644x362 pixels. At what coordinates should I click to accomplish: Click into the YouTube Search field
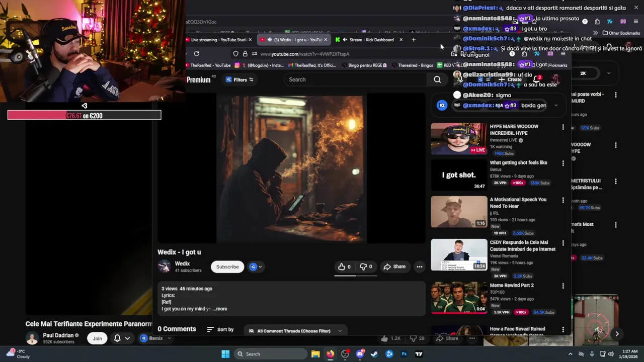coord(355,79)
